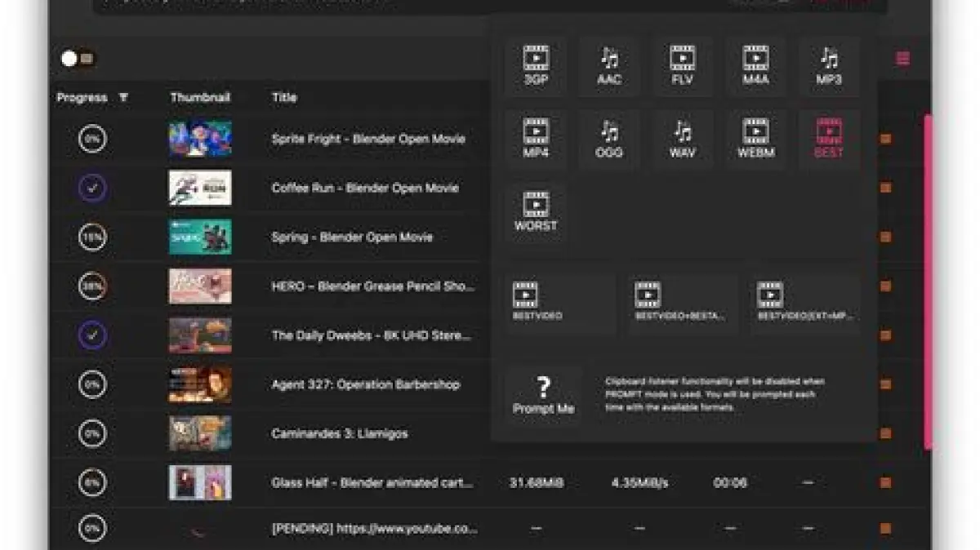Screen dimensions: 980x550
Task: Select the 3GP format icon
Action: pyautogui.click(x=536, y=66)
